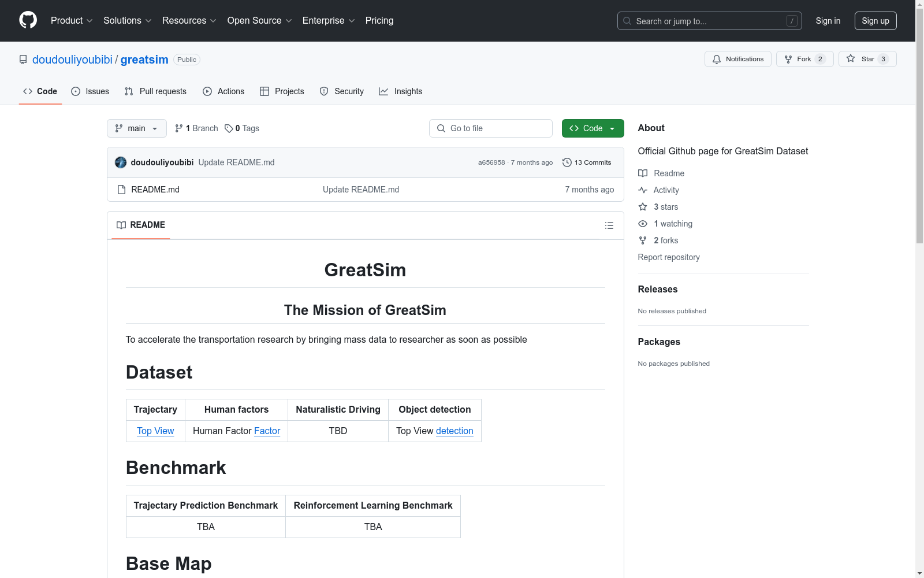Click the Fork count 2
The height and width of the screenshot is (578, 924).
pyautogui.click(x=820, y=59)
